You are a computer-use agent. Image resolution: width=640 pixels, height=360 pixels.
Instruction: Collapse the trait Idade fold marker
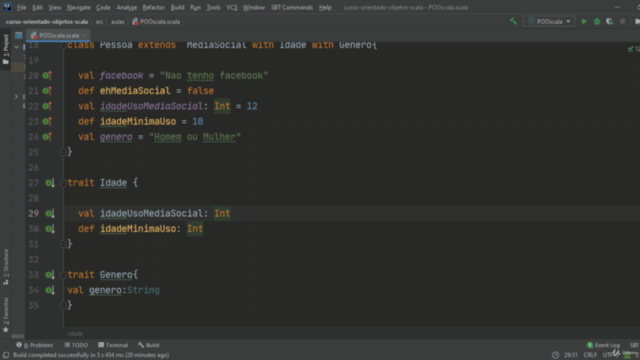tap(63, 183)
